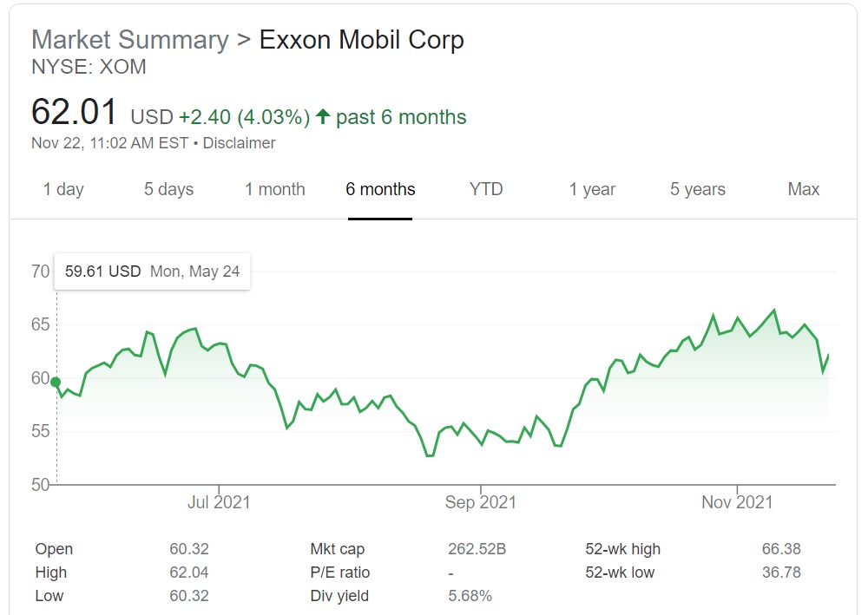Open the Disclaimer link
868x615 pixels.
pos(239,143)
